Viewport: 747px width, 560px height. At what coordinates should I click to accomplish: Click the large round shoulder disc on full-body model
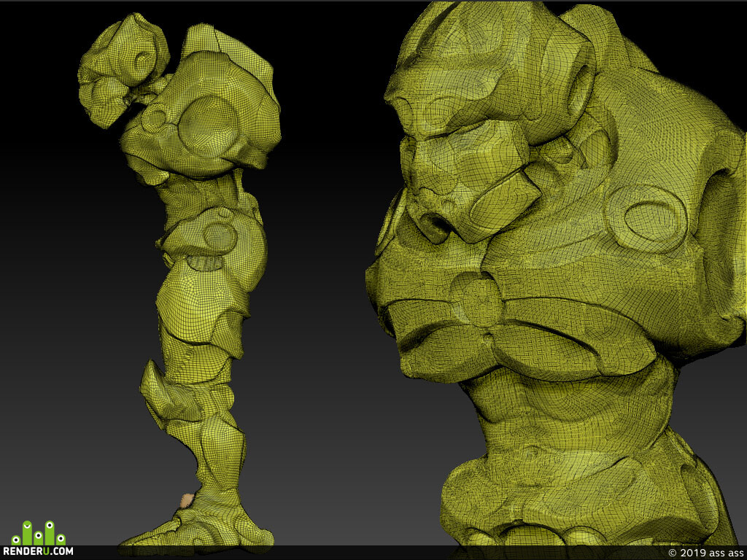[x=208, y=125]
